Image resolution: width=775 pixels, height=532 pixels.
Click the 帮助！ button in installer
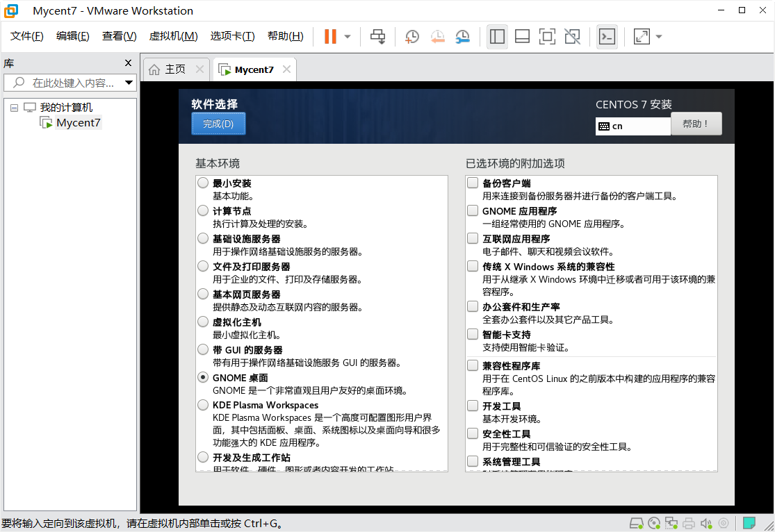click(x=696, y=124)
